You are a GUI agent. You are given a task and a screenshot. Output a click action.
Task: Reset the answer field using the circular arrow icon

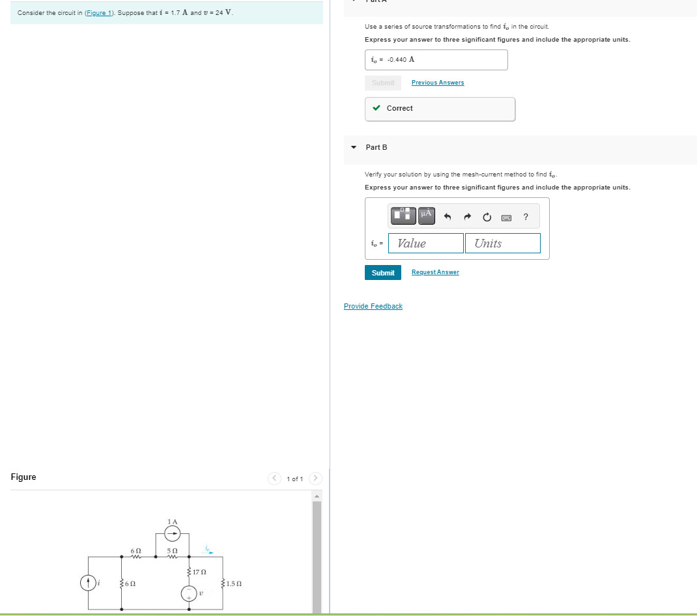487,216
